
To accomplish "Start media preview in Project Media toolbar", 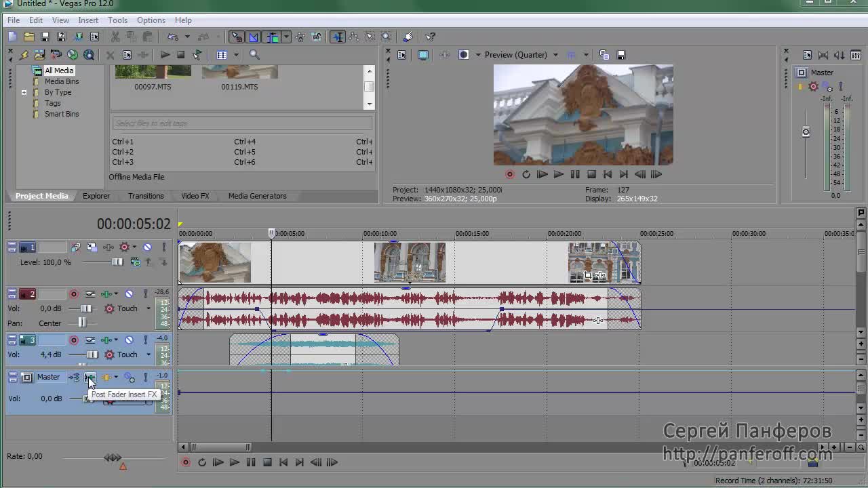I will 165,55.
